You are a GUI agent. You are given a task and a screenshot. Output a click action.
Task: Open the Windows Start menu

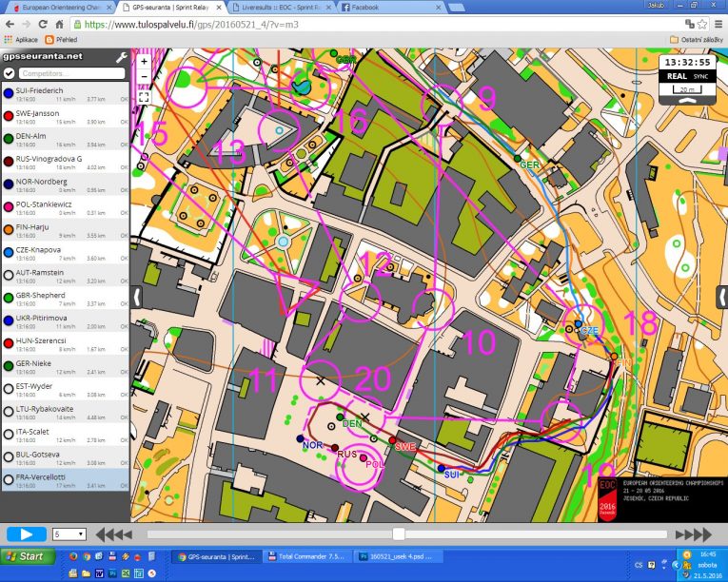pos(27,556)
